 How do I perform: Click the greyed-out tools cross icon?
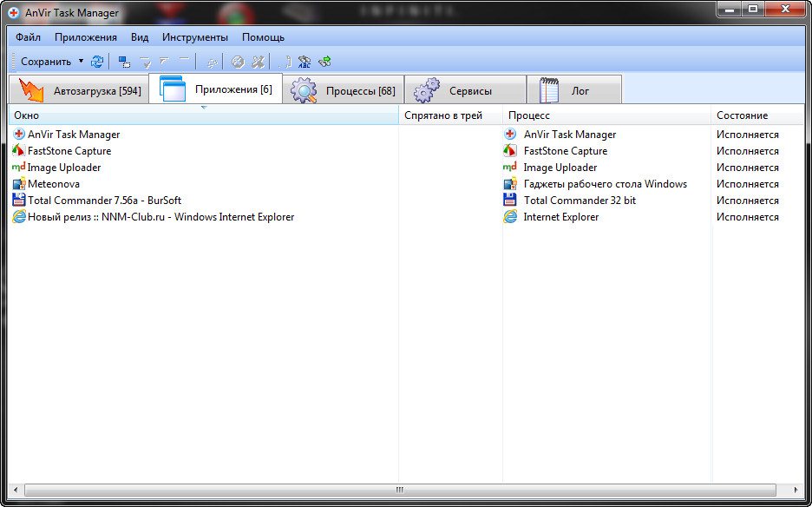point(258,62)
